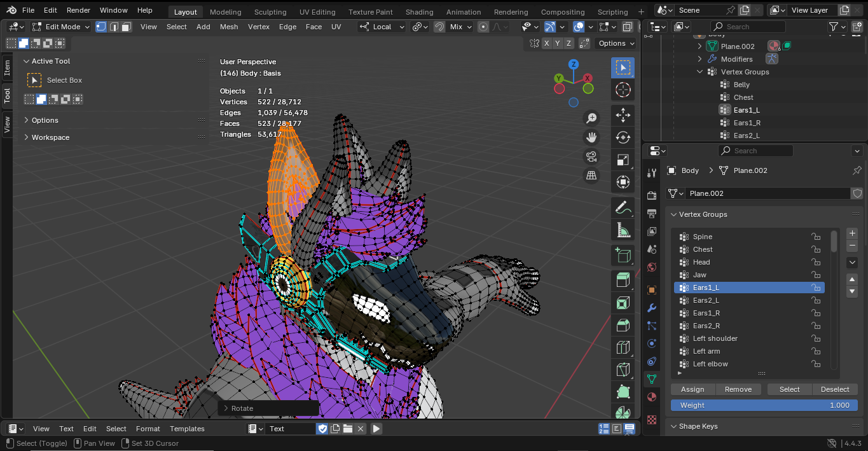Open the Output properties printer tab
This screenshot has height=451, width=868.
point(651,213)
